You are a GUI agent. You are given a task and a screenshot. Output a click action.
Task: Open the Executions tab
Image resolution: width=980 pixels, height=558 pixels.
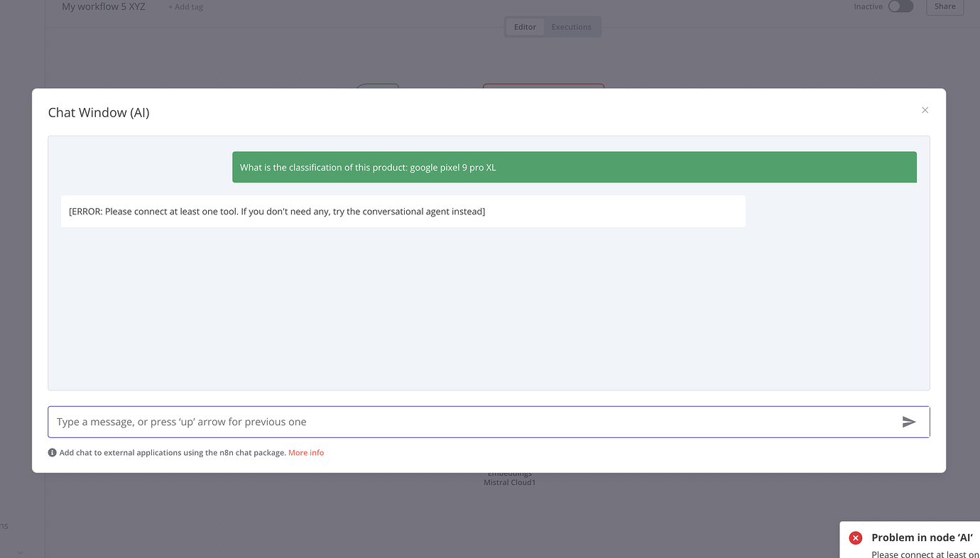coord(571,27)
